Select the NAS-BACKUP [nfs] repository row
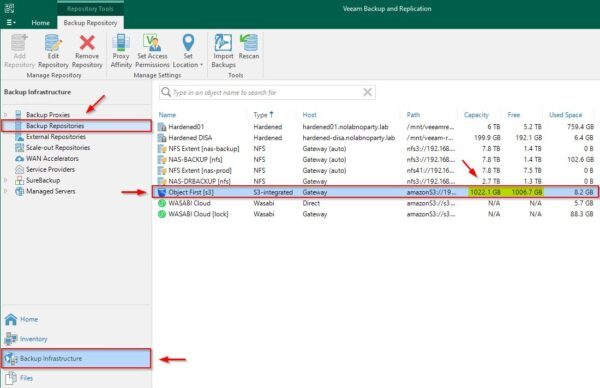The image size is (600, 388). [376, 159]
